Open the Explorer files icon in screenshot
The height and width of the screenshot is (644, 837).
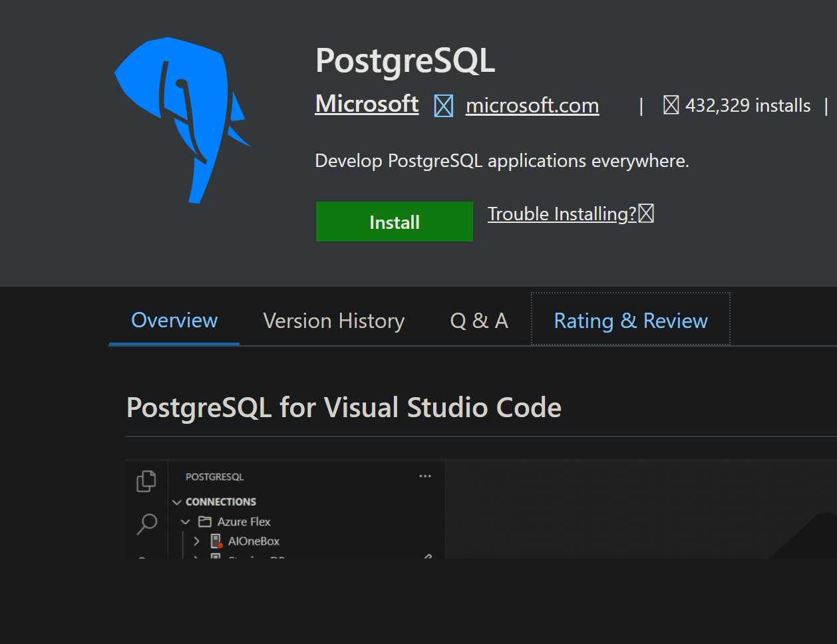(x=146, y=481)
